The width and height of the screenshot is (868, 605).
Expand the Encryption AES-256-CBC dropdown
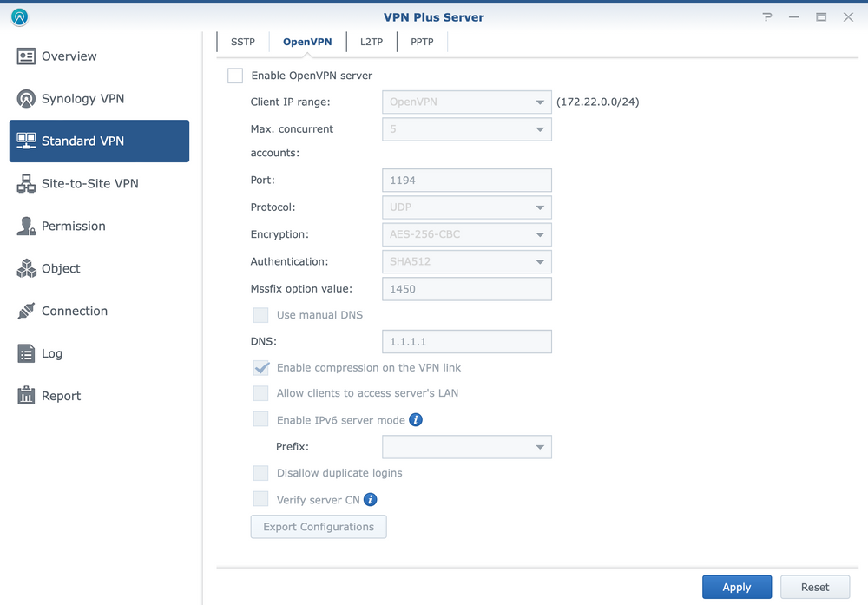(x=467, y=234)
